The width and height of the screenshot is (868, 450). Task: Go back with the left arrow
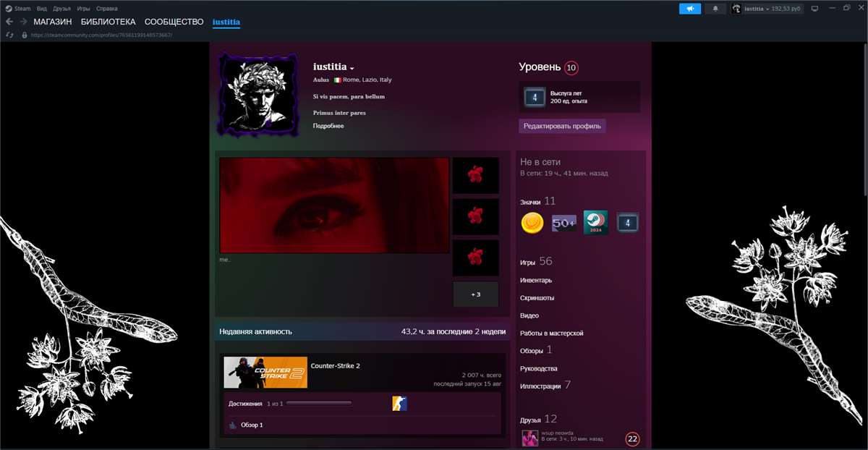pyautogui.click(x=9, y=22)
